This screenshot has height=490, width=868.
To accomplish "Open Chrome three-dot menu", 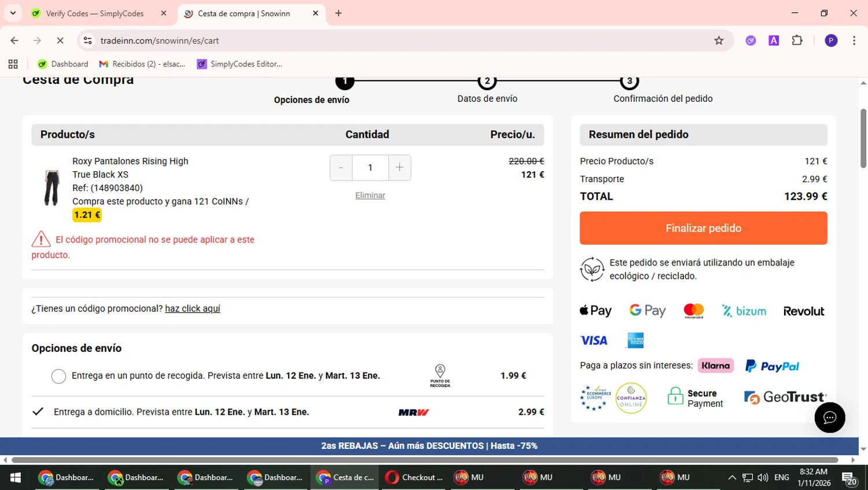I will click(x=854, y=40).
